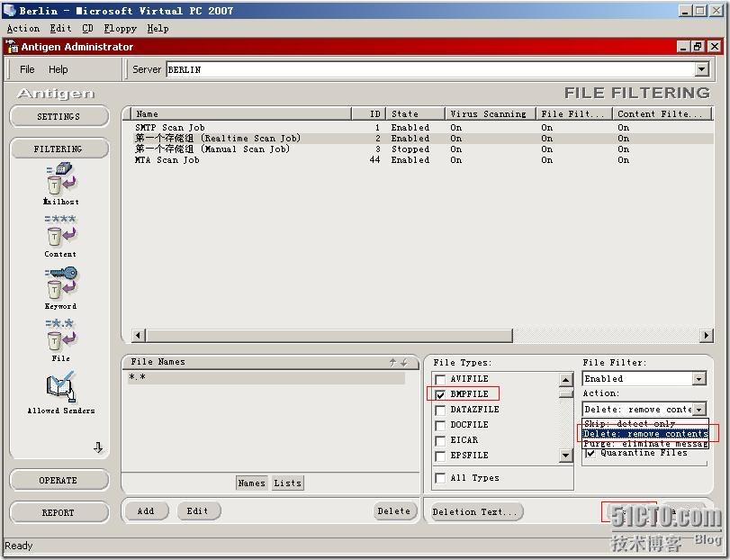Click the Antigen Administrator title bar icon
This screenshot has width=730, height=560.
click(x=12, y=47)
